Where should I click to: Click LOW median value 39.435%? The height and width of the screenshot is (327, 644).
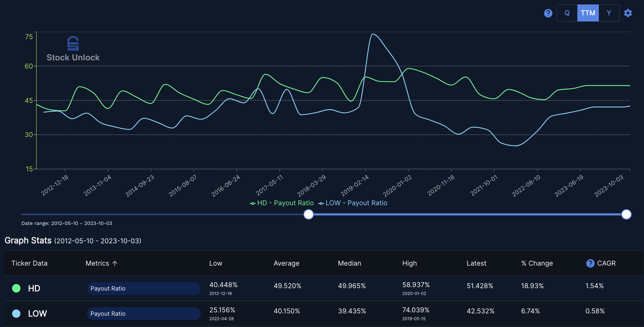click(x=352, y=311)
